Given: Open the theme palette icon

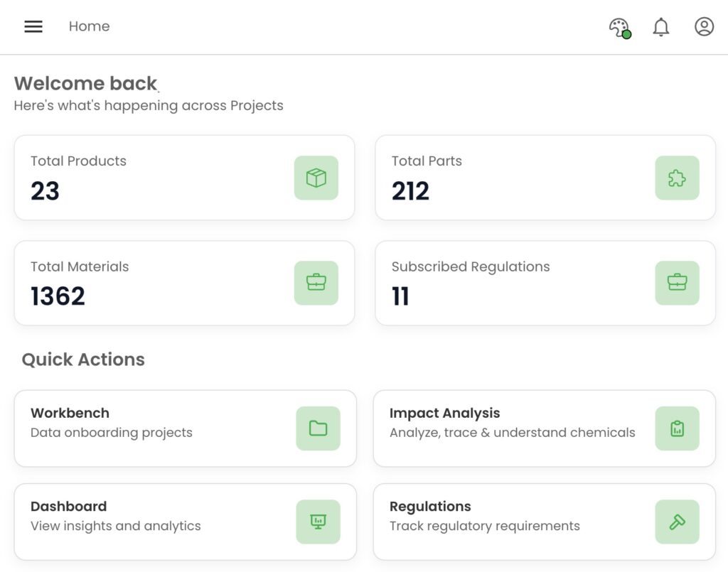Looking at the screenshot, I should click(619, 28).
